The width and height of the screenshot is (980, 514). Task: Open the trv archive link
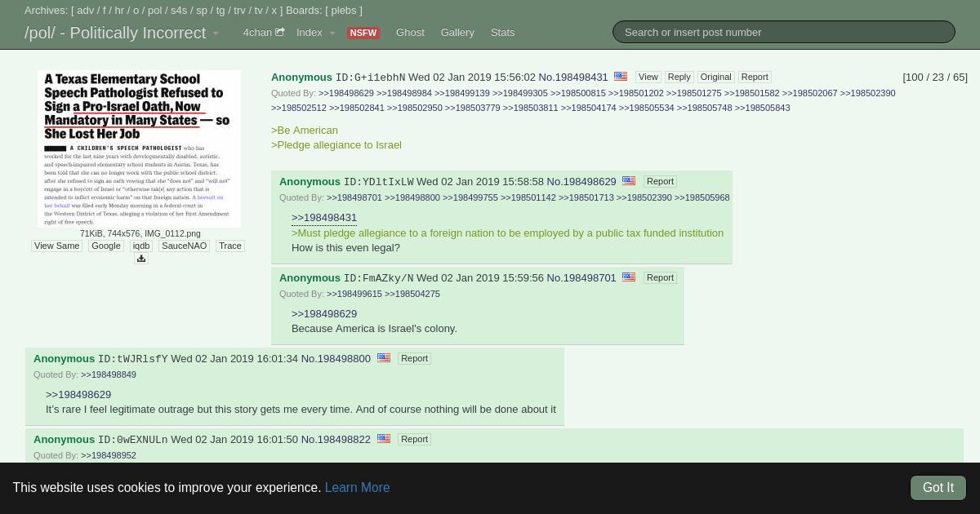click(240, 11)
